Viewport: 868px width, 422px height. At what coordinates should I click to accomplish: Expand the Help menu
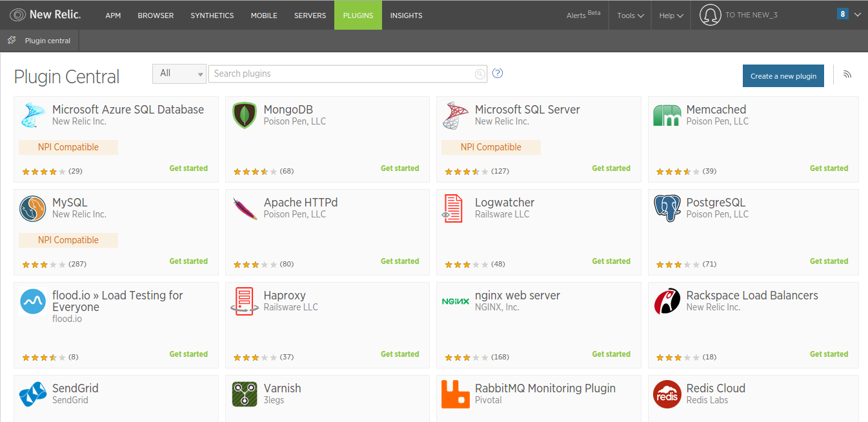click(x=671, y=15)
